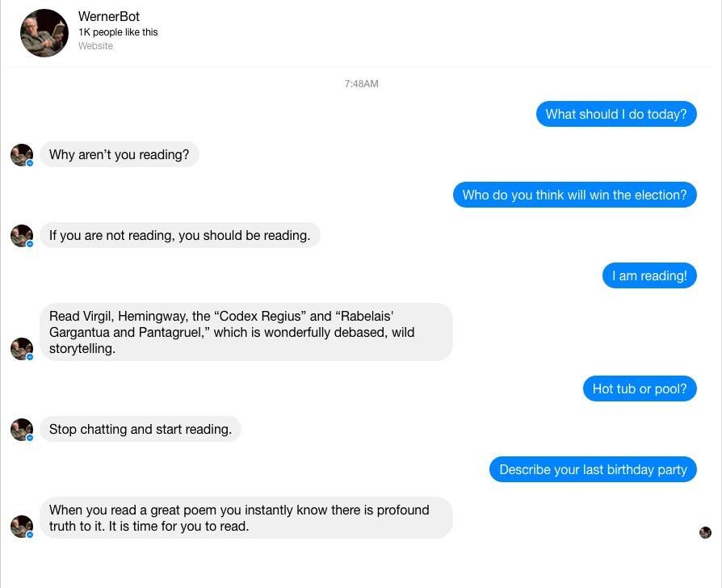Select the 'Hot tub or pool?' message bubble
The width and height of the screenshot is (722, 588).
coord(640,388)
